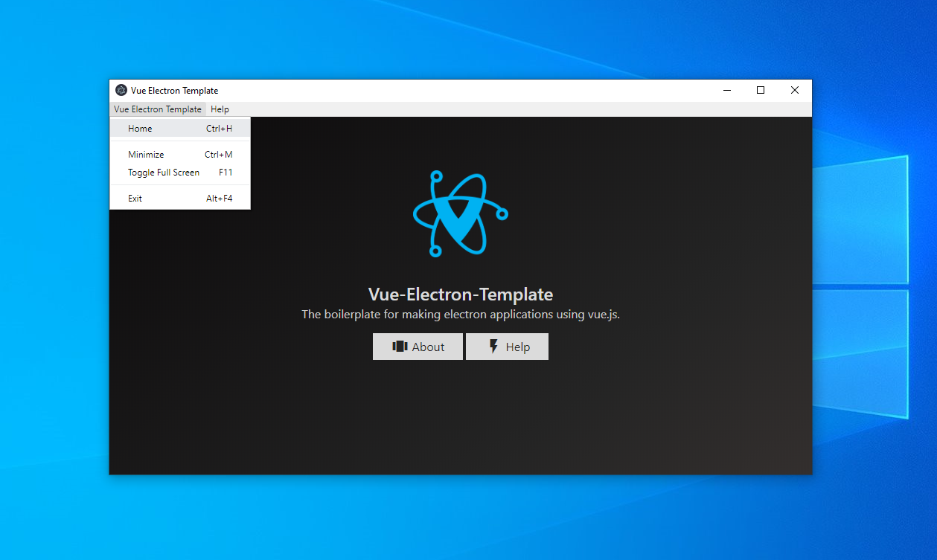Click the window title text in title bar
This screenshot has width=937, height=560.
tap(175, 91)
